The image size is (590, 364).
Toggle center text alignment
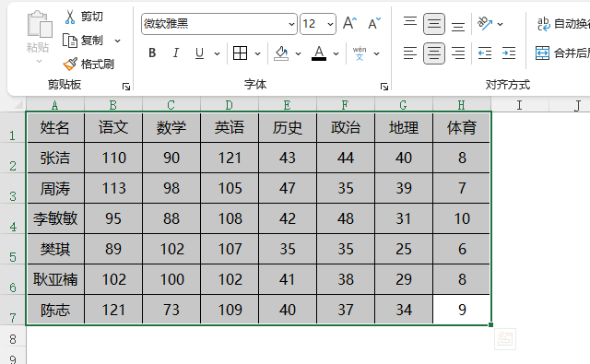point(434,53)
